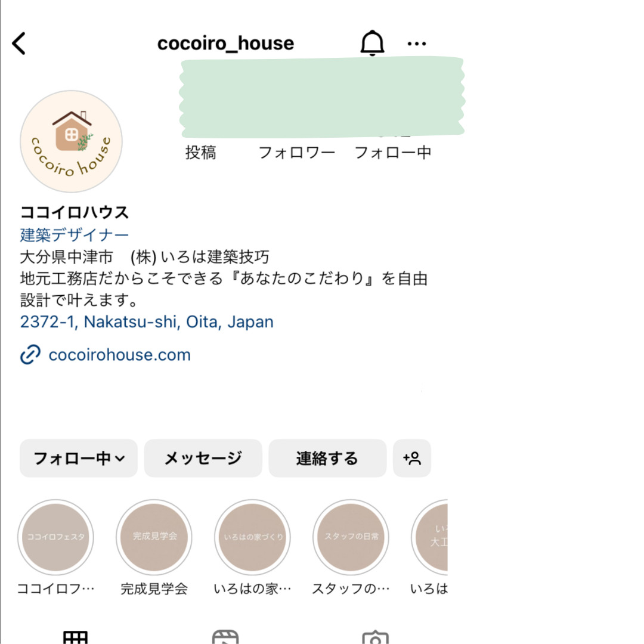View the ココイロフェスタ story highlight
644x644 pixels.
click(x=55, y=537)
